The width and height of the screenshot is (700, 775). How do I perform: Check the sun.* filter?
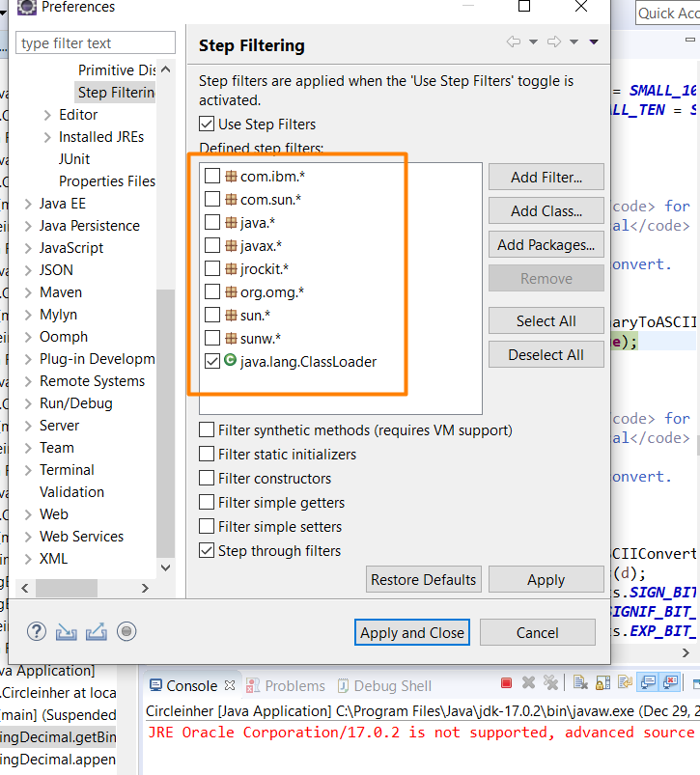(212, 315)
